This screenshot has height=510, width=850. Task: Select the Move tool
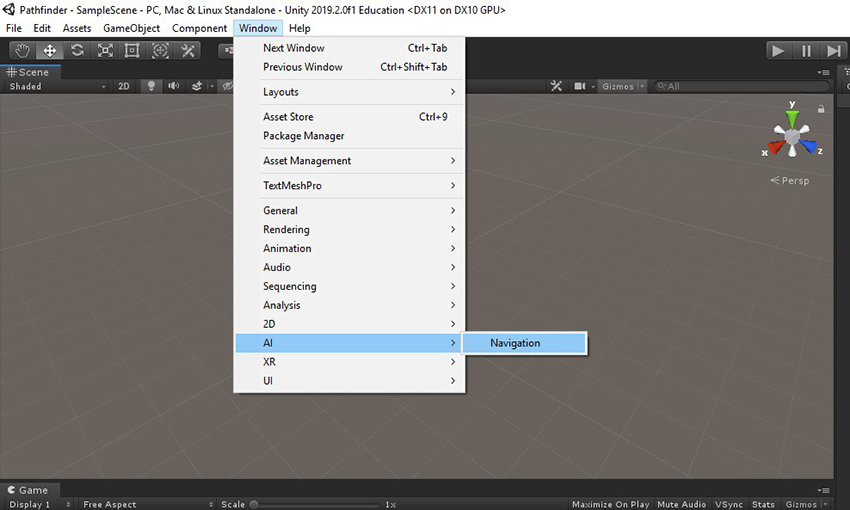(50, 51)
